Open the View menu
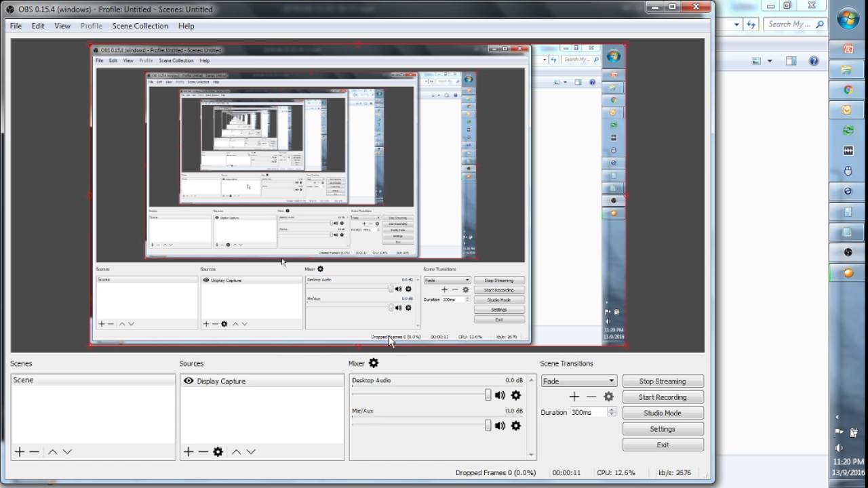This screenshot has width=868, height=488. [x=62, y=26]
